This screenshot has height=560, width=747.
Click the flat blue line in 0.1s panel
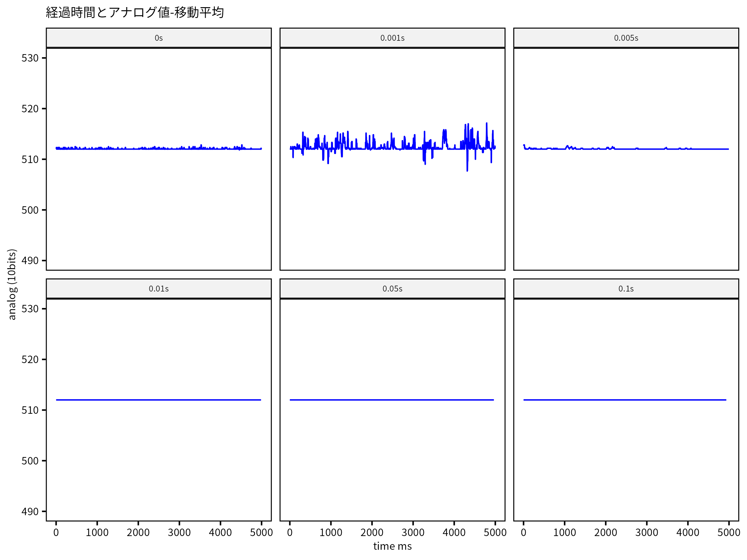(625, 400)
